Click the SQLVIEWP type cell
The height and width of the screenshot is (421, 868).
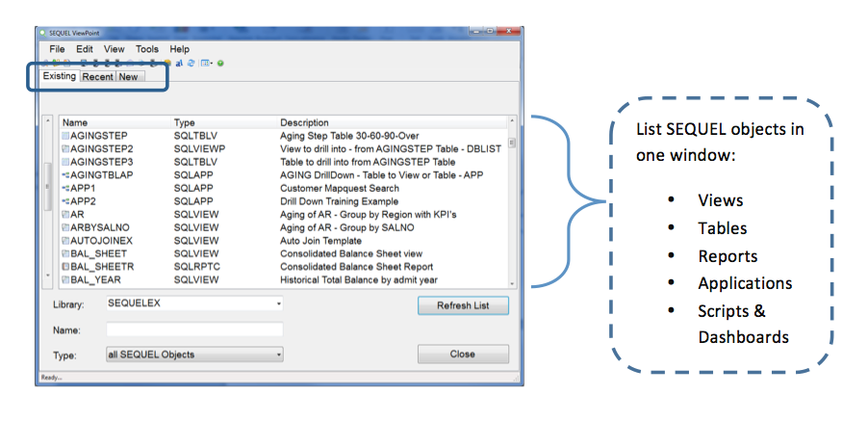coord(199,149)
